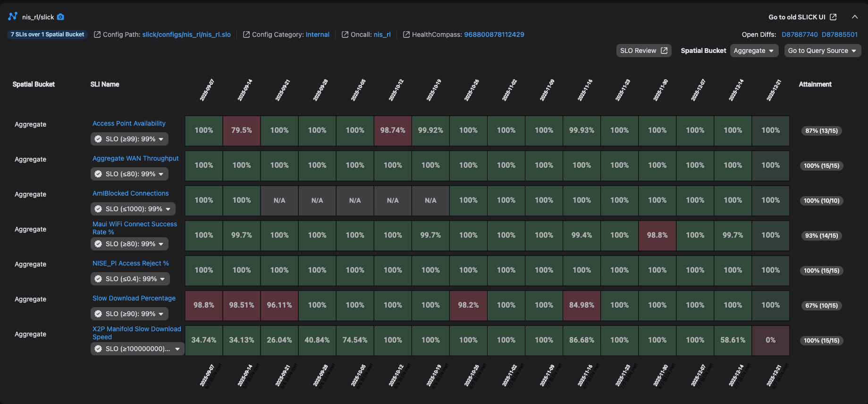
Task: Select the 79.5% red cell for Access Point Availability
Action: tap(242, 130)
